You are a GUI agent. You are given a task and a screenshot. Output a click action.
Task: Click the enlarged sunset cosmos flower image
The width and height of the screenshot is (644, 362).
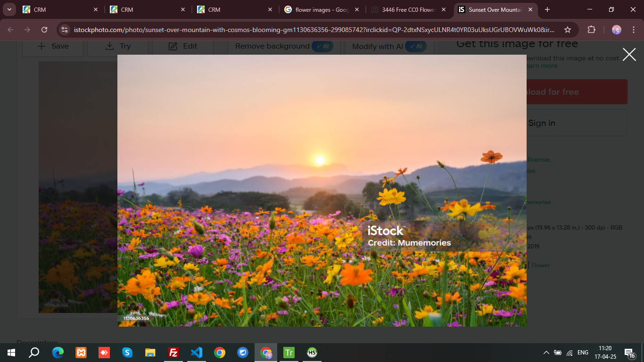click(x=322, y=190)
